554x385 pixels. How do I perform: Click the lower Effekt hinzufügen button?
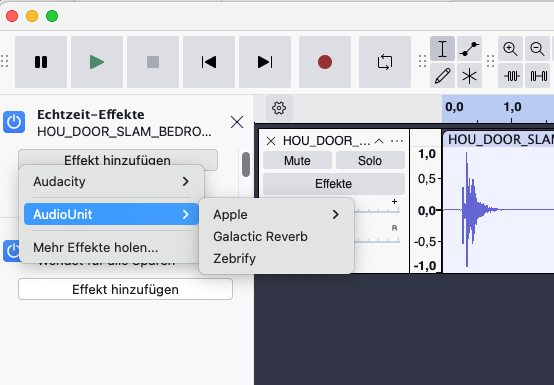tap(125, 289)
